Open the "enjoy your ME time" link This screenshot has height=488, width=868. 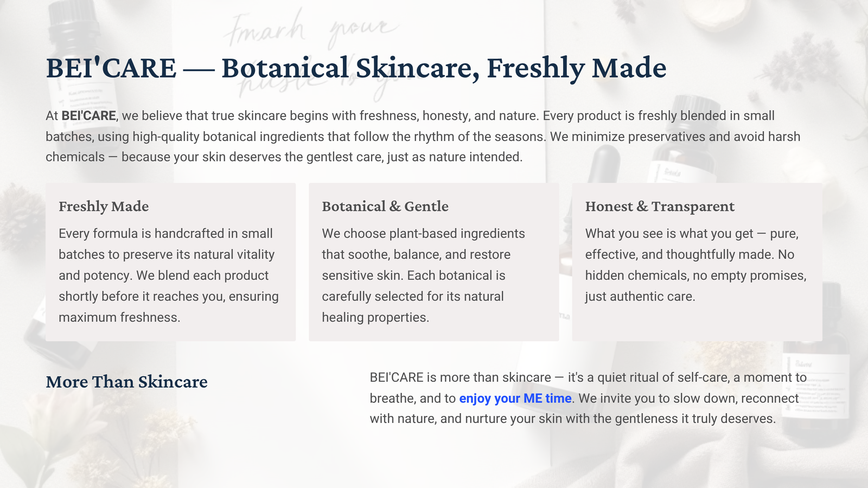point(515,399)
